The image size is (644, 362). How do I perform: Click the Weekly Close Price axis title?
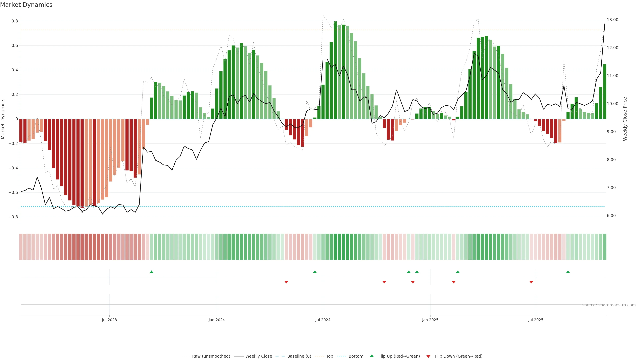point(625,119)
